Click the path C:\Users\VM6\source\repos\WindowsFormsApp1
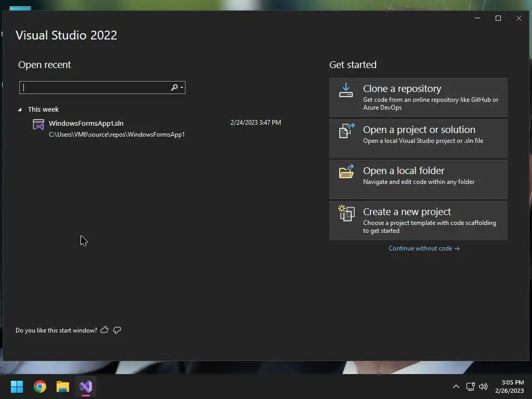The image size is (532, 399). coord(117,135)
